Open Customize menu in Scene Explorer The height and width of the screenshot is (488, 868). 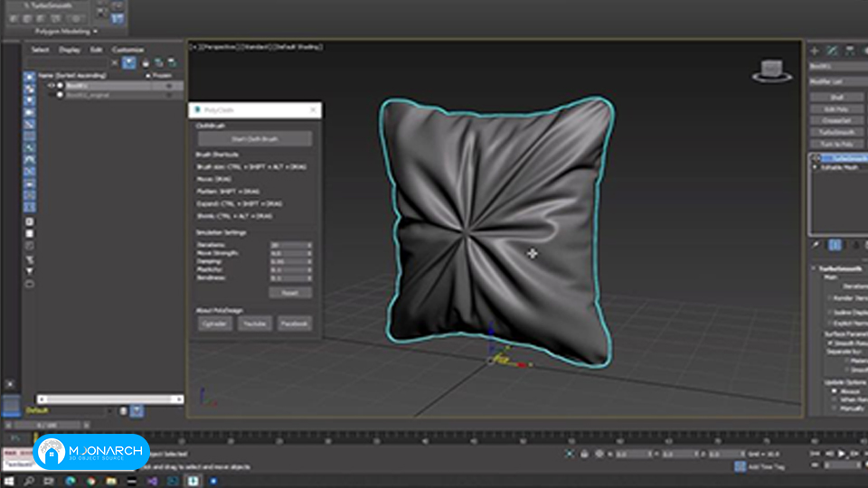(127, 50)
